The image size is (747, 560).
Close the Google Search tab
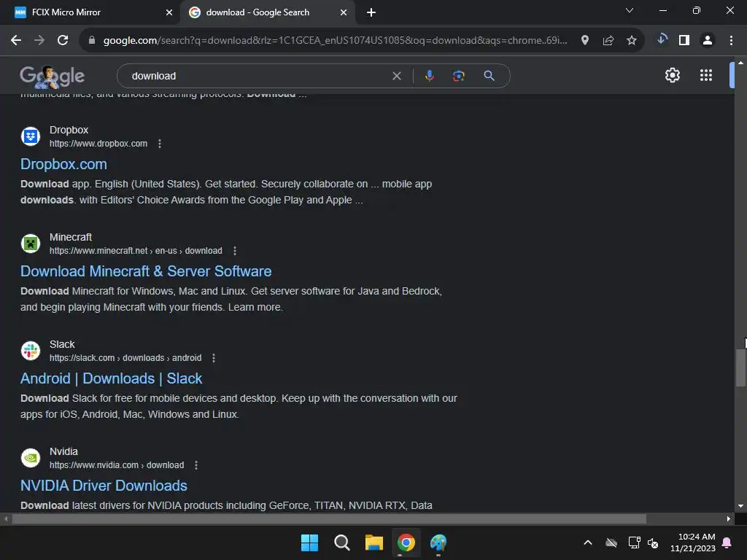point(344,12)
